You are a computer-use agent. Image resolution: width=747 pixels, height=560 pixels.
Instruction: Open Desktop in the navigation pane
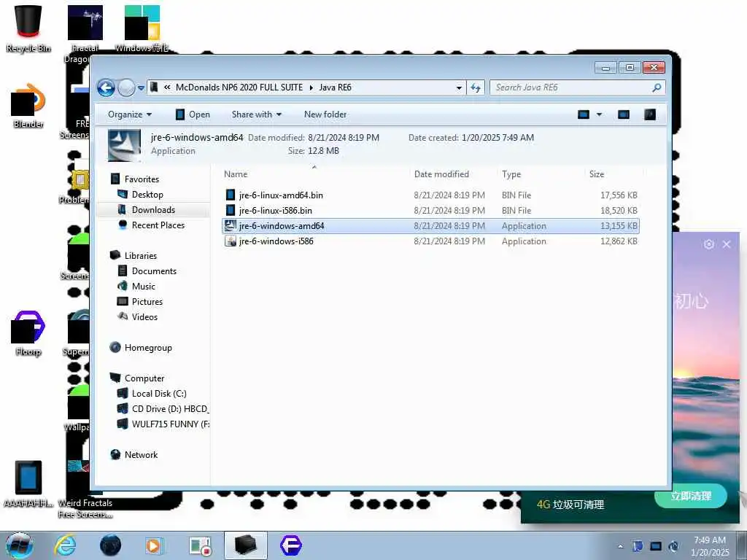147,194
